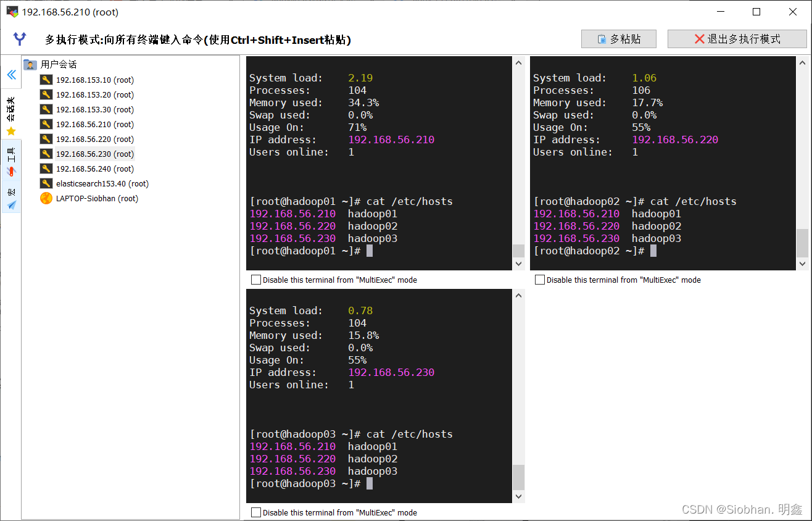812x521 pixels.
Task: Click the key icon for elasticsearch153.40
Action: (x=46, y=183)
